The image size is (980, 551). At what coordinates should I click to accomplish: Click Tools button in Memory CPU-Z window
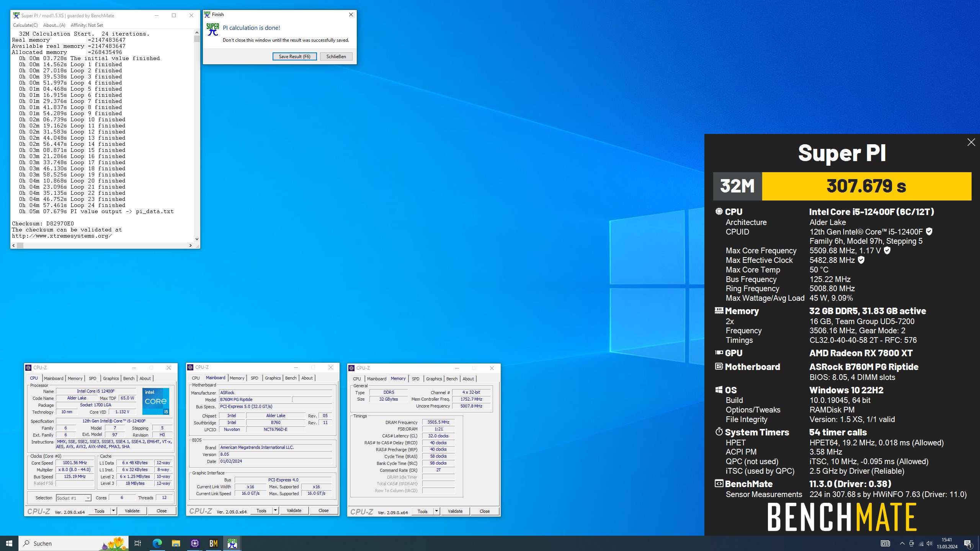click(423, 511)
